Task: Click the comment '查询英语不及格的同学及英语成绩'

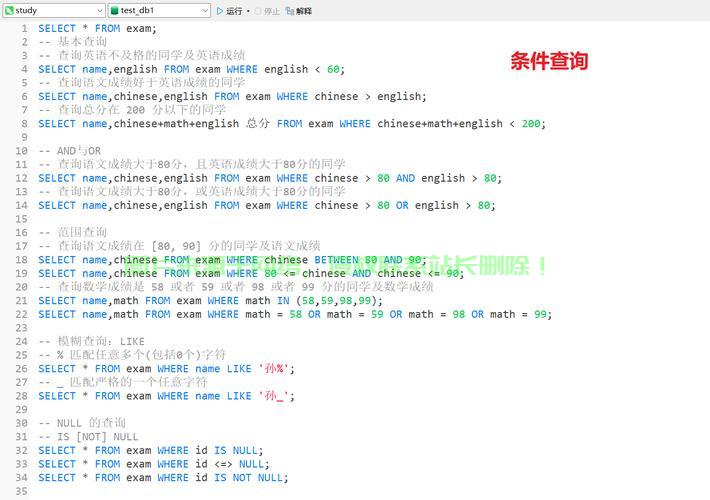Action: coord(151,55)
